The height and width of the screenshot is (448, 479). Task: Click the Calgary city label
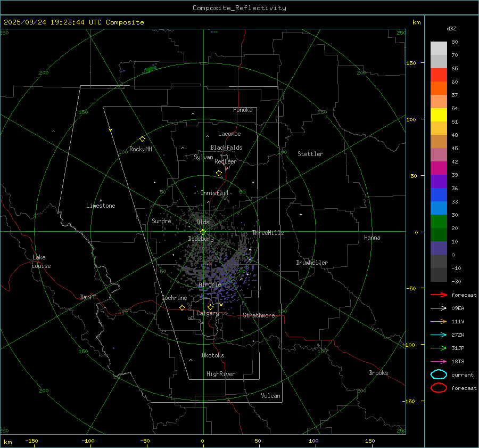[x=207, y=314]
